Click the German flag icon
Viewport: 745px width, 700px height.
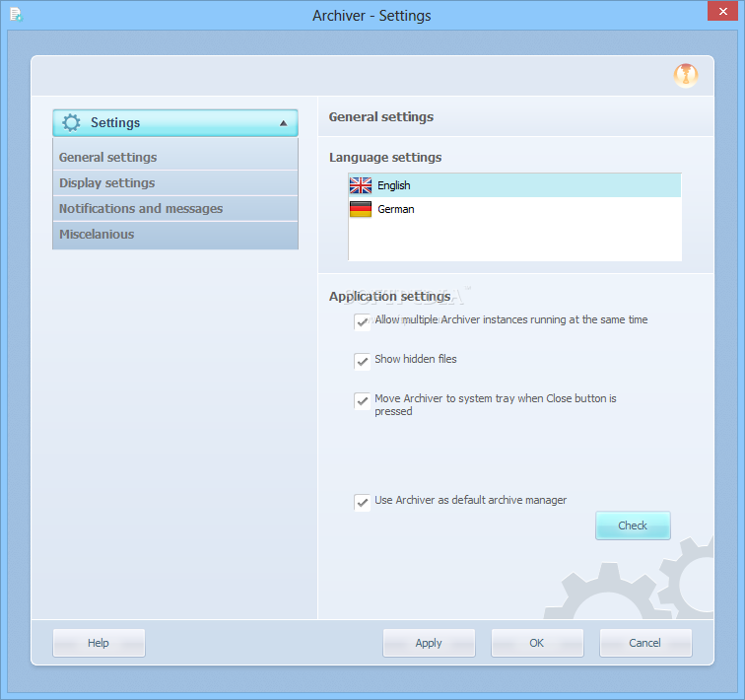361,209
